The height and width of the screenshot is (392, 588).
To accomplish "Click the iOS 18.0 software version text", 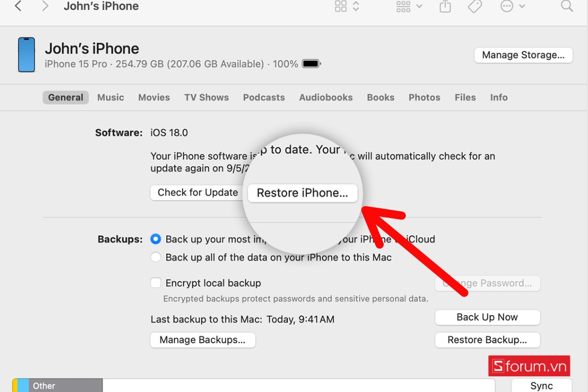I will click(169, 133).
